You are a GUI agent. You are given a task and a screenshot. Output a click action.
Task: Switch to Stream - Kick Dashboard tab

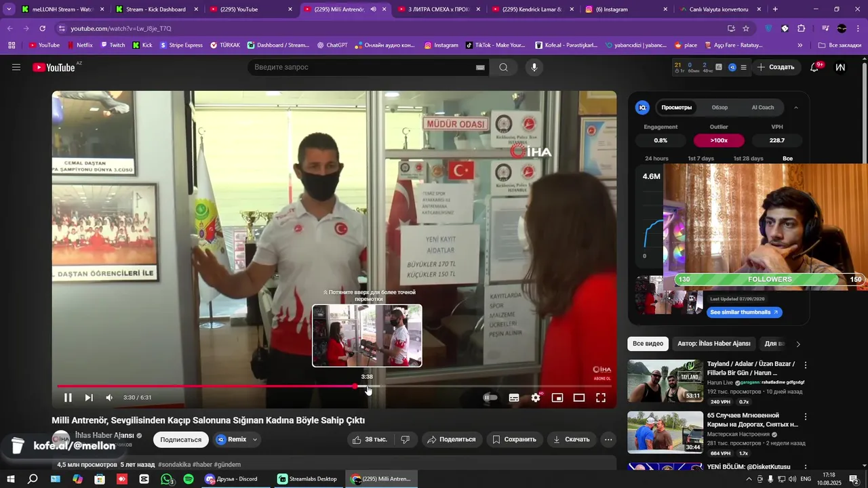pyautogui.click(x=156, y=9)
